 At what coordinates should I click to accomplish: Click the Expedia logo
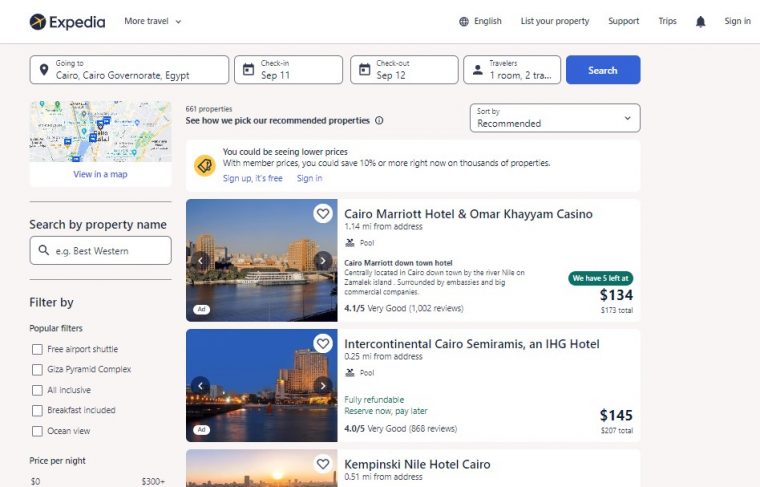[67, 22]
